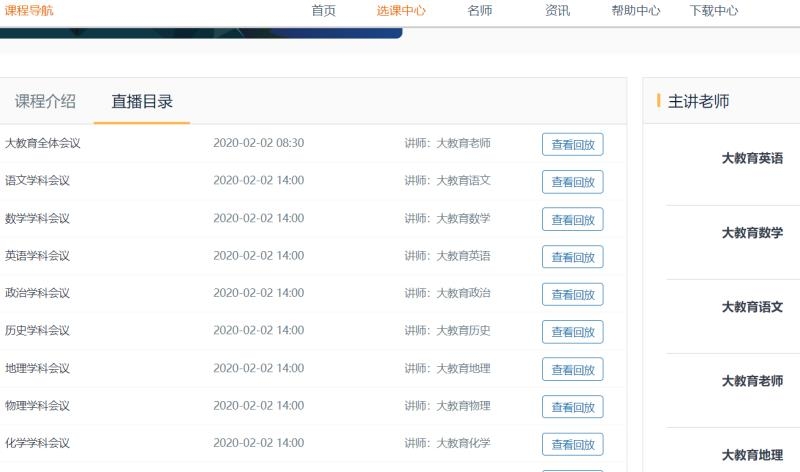The height and width of the screenshot is (472, 800).
Task: Click 讲师: 大教育英语 text
Action: tap(447, 255)
